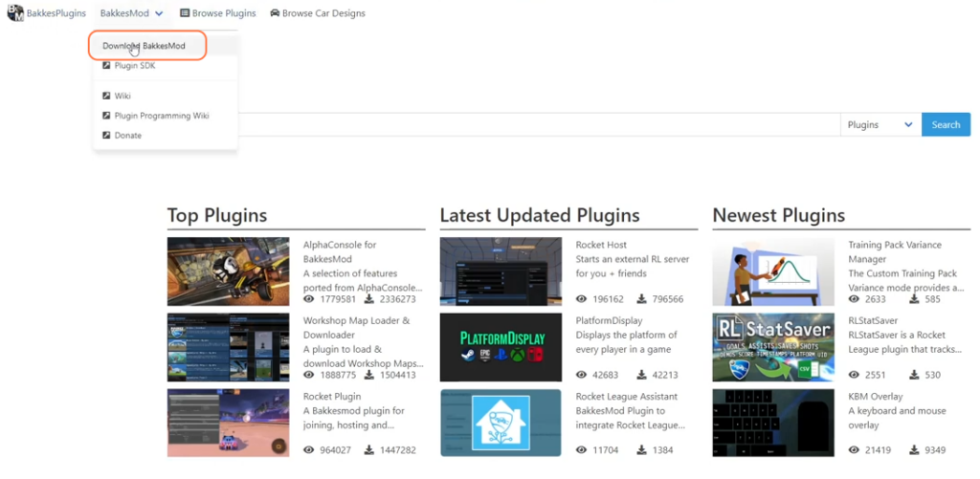980x479 pixels.
Task: Click the downloads icon showing 1504413
Action: pyautogui.click(x=368, y=375)
